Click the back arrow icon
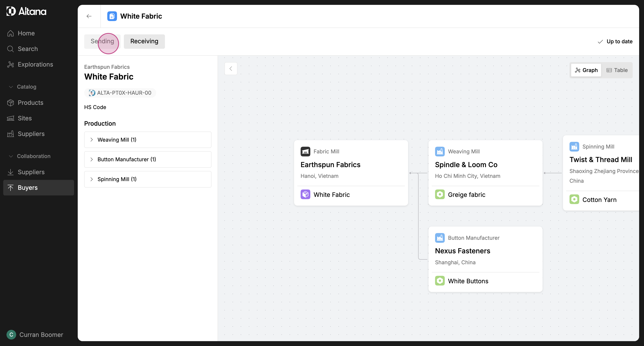Screen dimensions: 644x346 point(89,16)
